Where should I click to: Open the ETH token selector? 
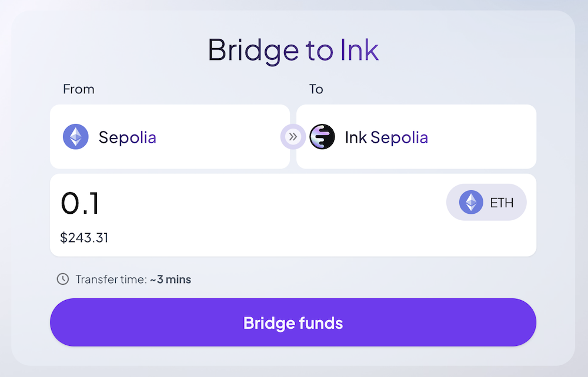(486, 202)
